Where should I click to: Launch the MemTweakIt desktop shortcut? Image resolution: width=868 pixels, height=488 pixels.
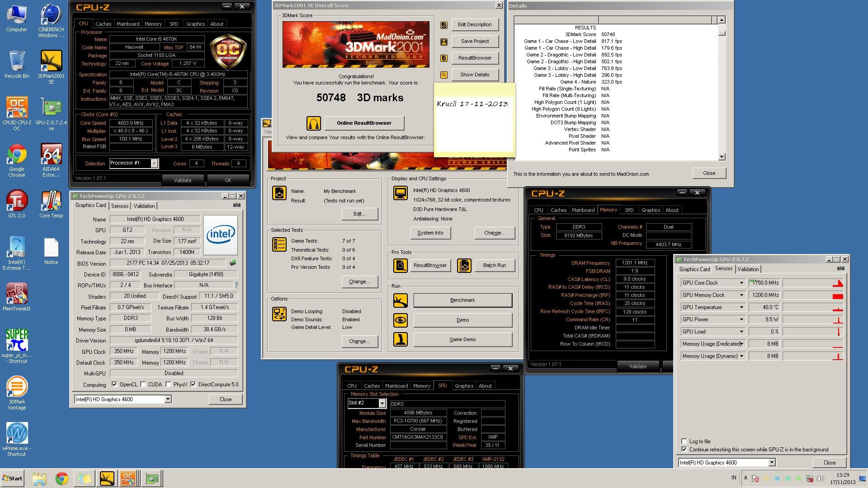pos(17,297)
